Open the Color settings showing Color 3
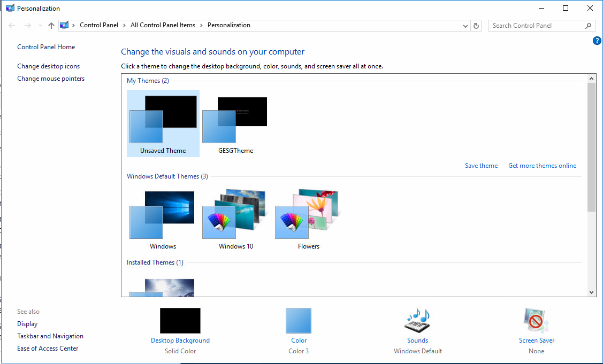Viewport: 603px width, 364px height. coord(299,340)
